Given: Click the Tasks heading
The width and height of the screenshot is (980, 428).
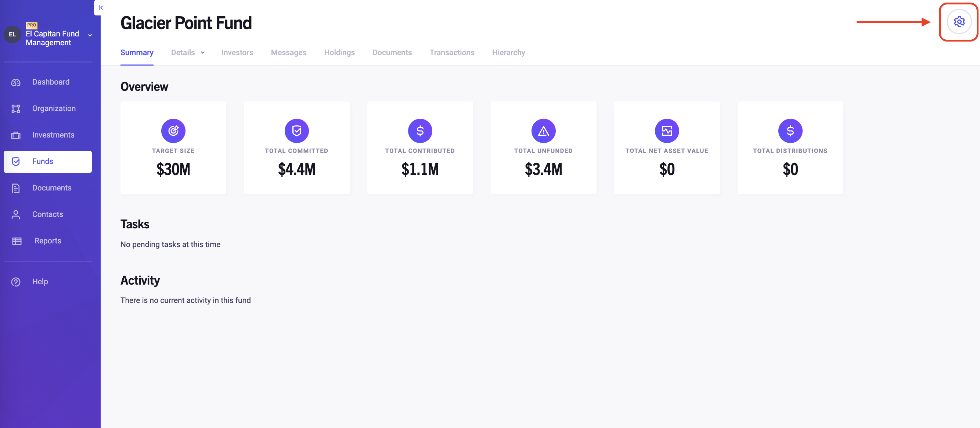Looking at the screenshot, I should tap(135, 224).
